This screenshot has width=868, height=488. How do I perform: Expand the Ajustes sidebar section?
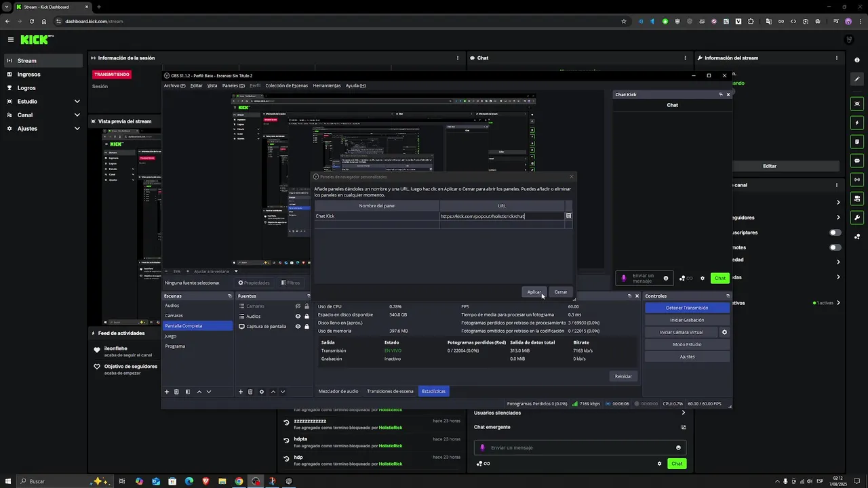pos(77,129)
